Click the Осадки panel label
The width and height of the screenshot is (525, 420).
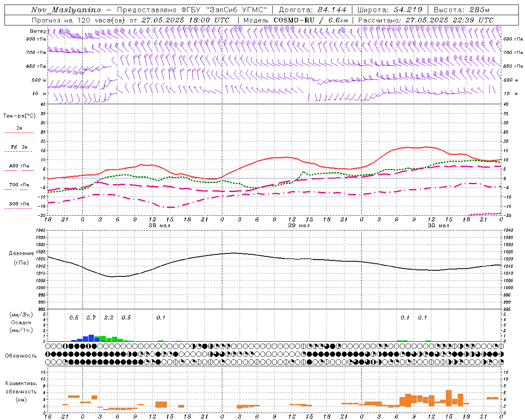coord(21,322)
